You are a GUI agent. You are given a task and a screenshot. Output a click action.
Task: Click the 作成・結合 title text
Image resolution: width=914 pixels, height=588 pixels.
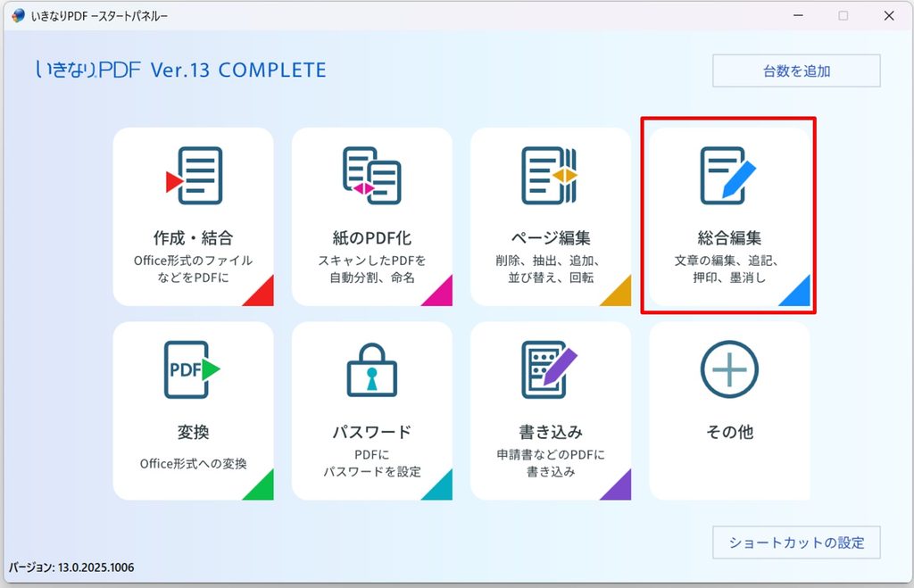(x=193, y=237)
